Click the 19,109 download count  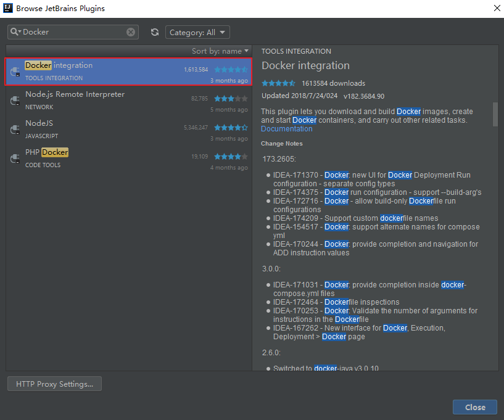[x=200, y=157]
